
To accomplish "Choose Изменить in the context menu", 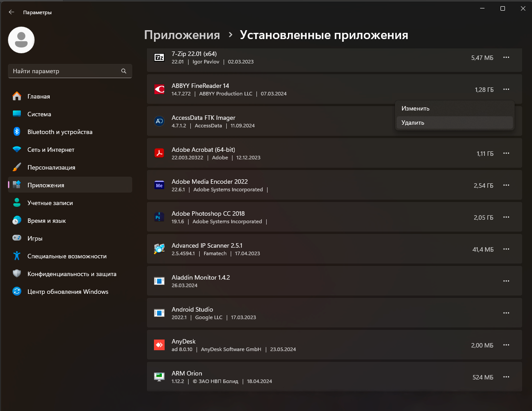I will [455, 109].
